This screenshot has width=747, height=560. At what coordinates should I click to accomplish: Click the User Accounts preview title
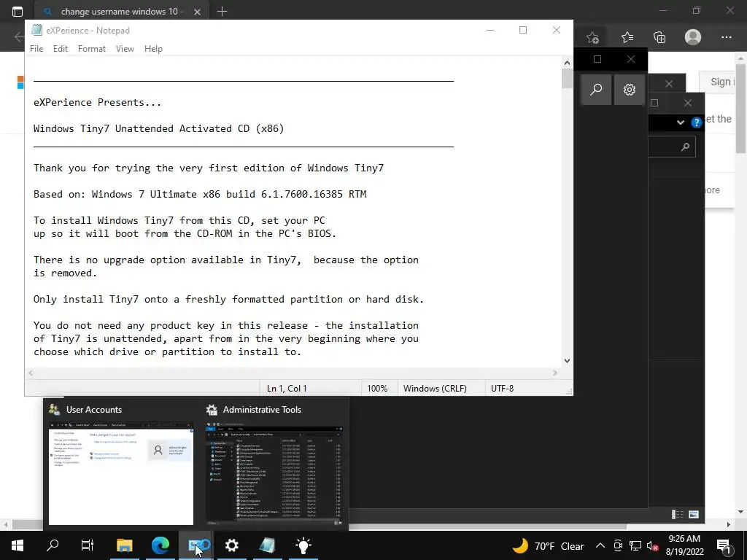point(94,410)
